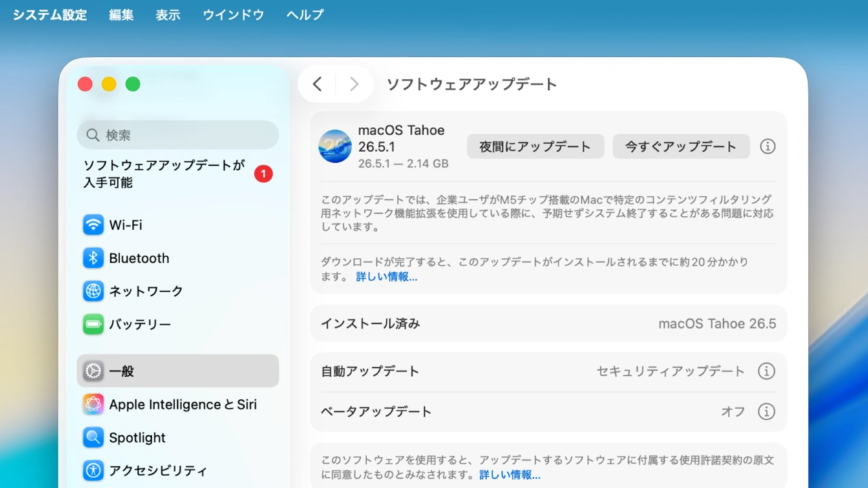The image size is (868, 488).
Task: Select the Bluetooth sidebar item
Action: point(178,258)
